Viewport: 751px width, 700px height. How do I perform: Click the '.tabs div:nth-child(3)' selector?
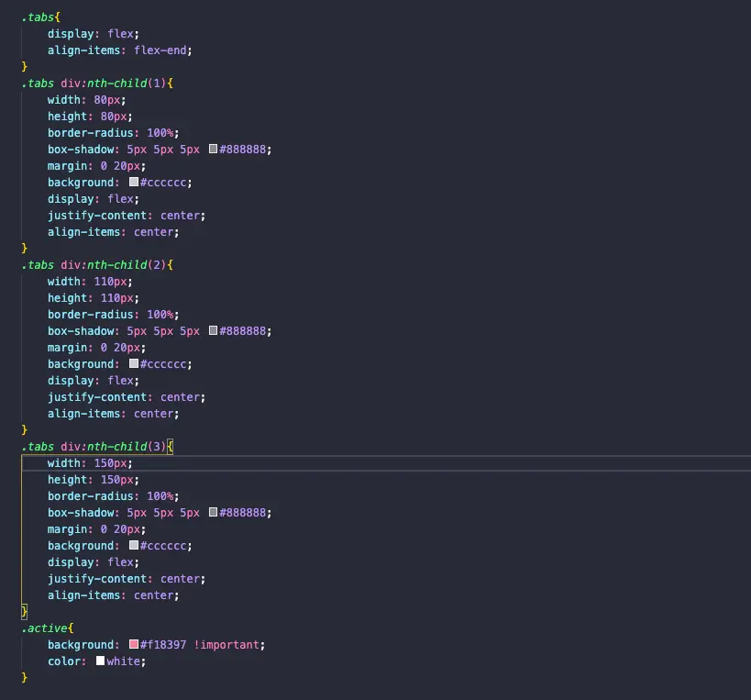tap(94, 447)
